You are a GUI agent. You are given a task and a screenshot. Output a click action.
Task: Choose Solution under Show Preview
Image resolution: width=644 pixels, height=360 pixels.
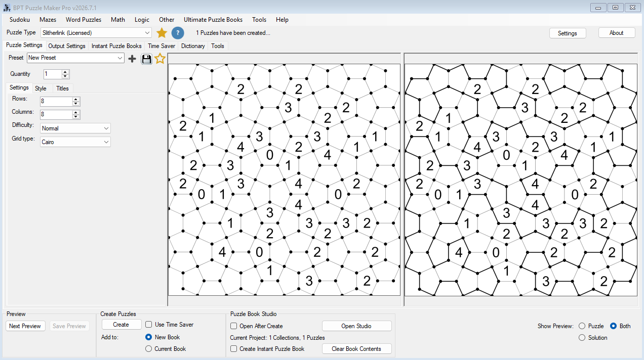(582, 338)
